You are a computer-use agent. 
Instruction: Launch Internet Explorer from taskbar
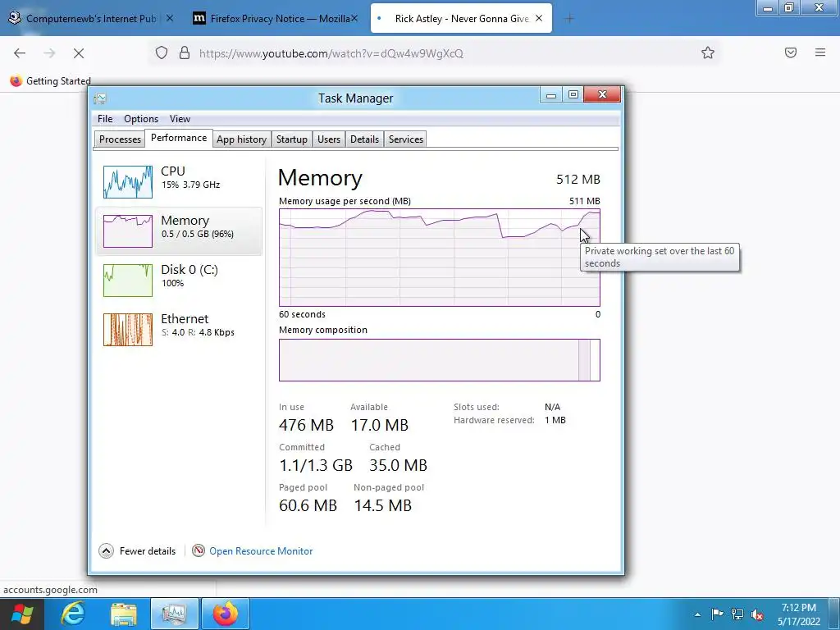coord(73,614)
